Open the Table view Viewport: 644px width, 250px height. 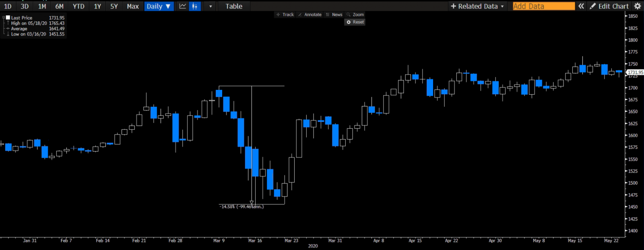[x=234, y=6]
